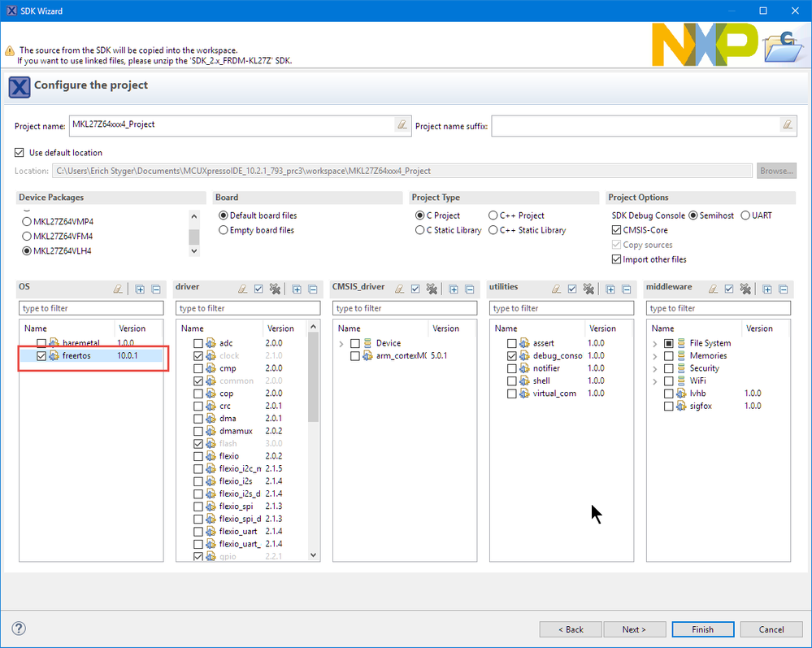
Task: Clear the Project name field with eraser icon
Action: (402, 125)
